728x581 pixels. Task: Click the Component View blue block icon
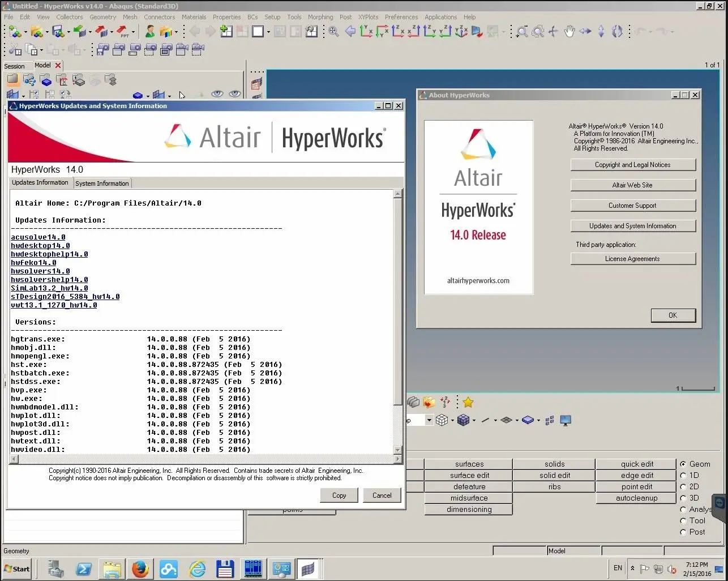(x=46, y=80)
